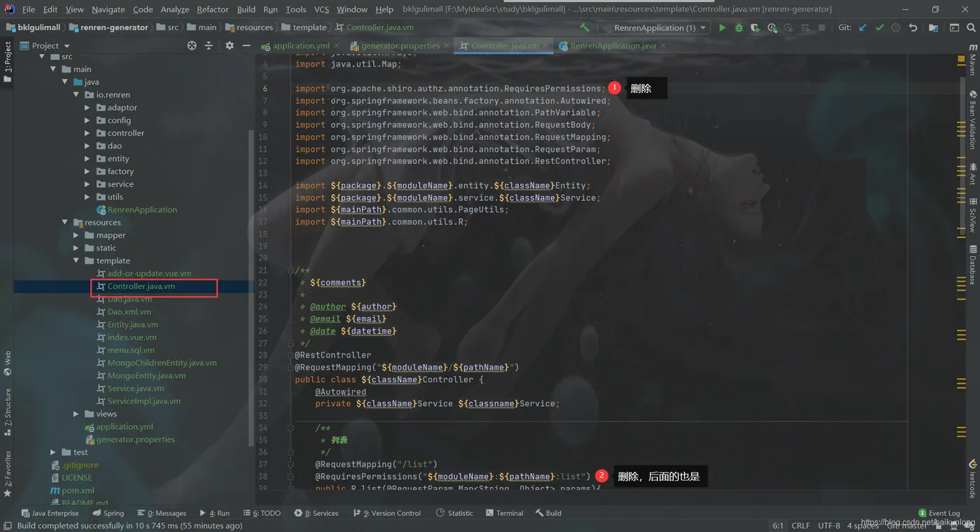Select the index.vue.vm file
Image resolution: width=980 pixels, height=532 pixels.
[132, 337]
